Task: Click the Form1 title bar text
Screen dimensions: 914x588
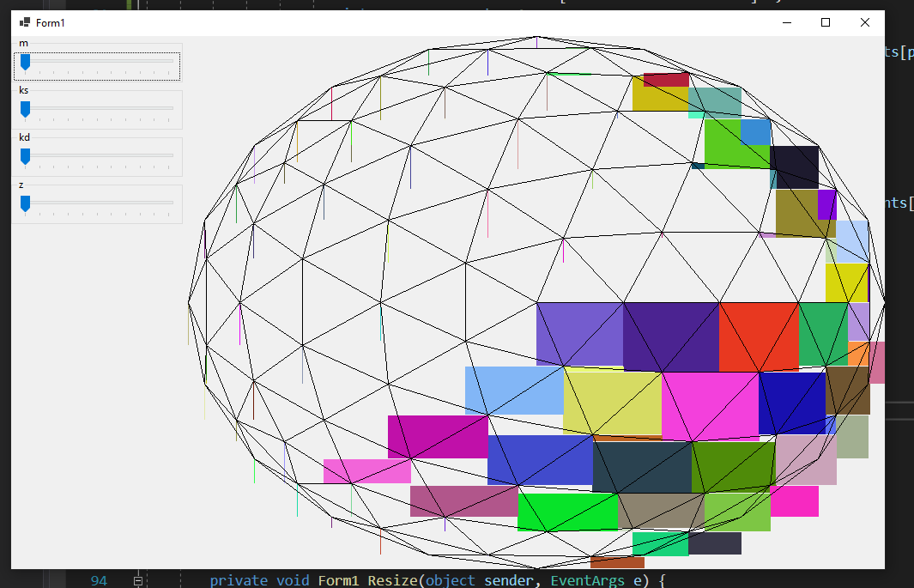Action: click(x=50, y=23)
